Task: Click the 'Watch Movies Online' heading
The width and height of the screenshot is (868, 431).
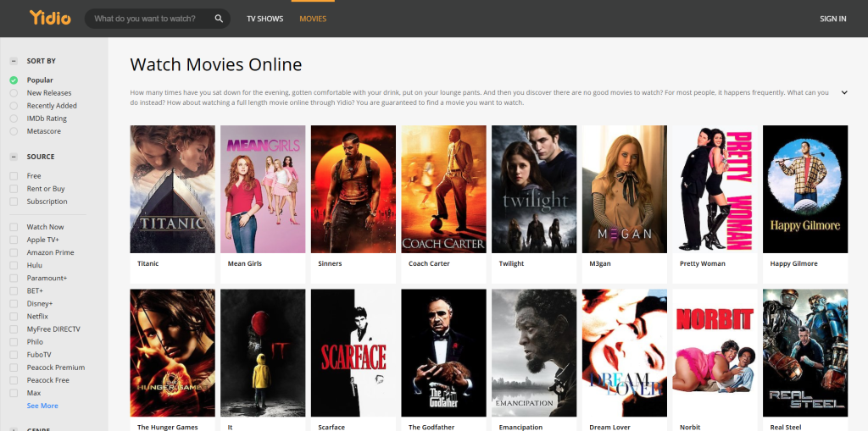Action: click(x=216, y=64)
